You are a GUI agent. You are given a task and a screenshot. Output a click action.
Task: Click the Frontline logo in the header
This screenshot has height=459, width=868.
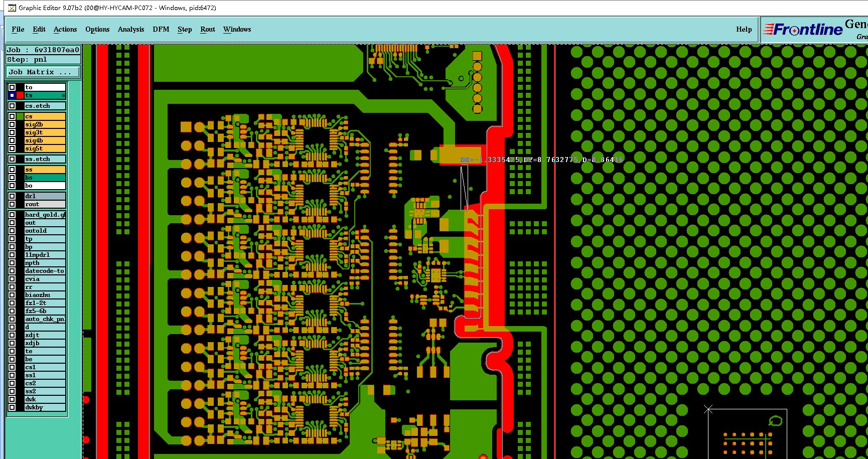[803, 30]
